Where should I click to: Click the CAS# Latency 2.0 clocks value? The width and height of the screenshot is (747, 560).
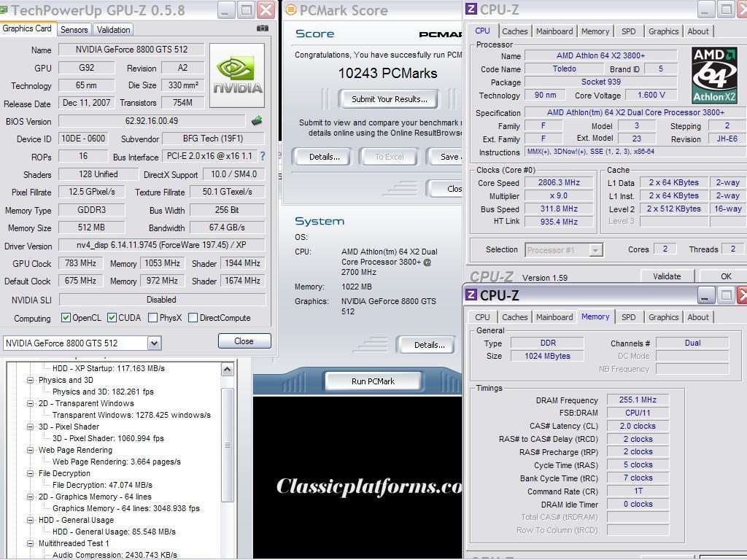tap(638, 426)
